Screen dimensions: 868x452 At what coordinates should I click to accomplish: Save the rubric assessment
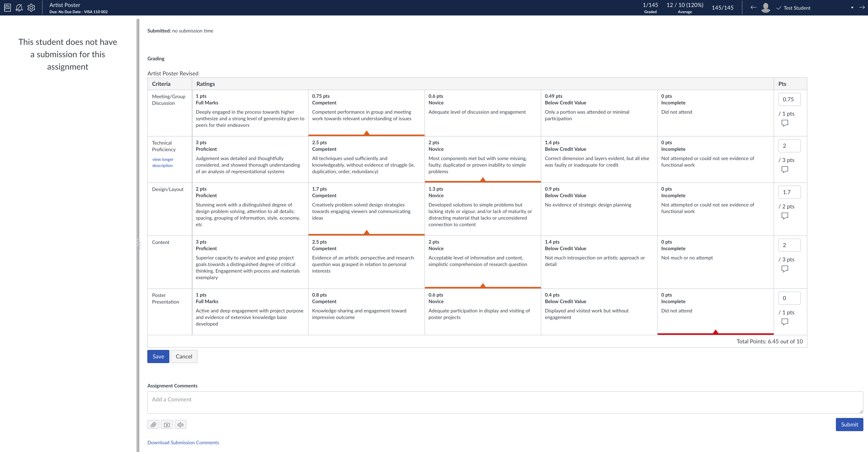(x=158, y=356)
